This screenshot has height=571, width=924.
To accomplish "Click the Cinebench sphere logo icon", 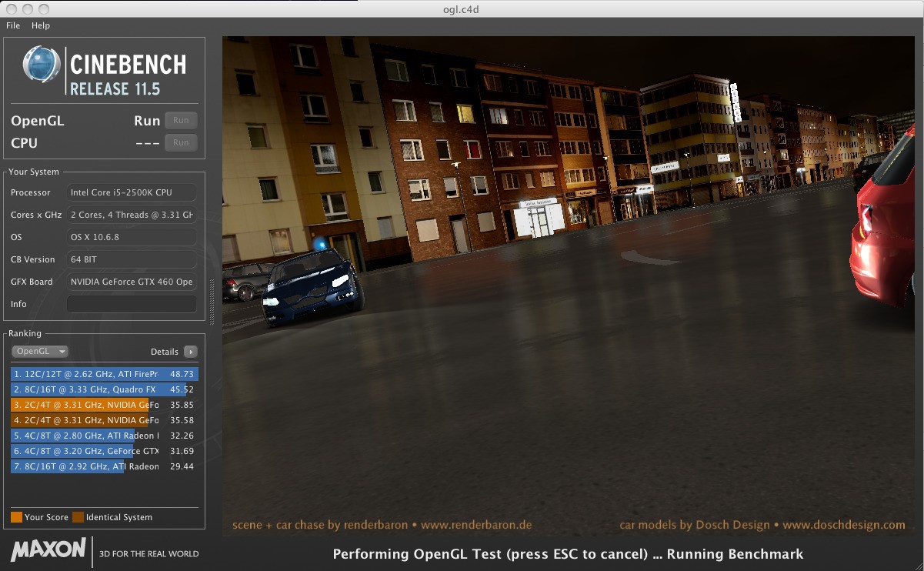I will pyautogui.click(x=42, y=65).
